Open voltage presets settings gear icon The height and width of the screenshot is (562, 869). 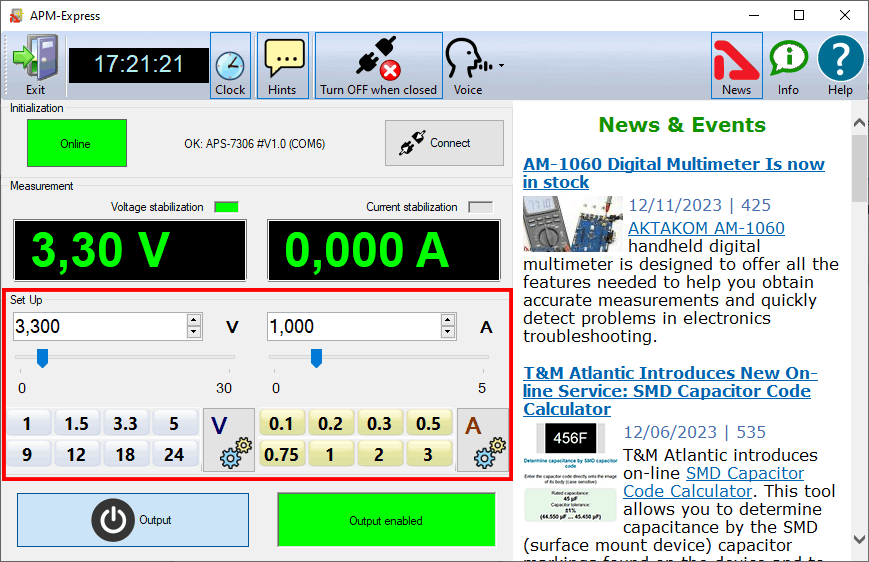point(229,440)
